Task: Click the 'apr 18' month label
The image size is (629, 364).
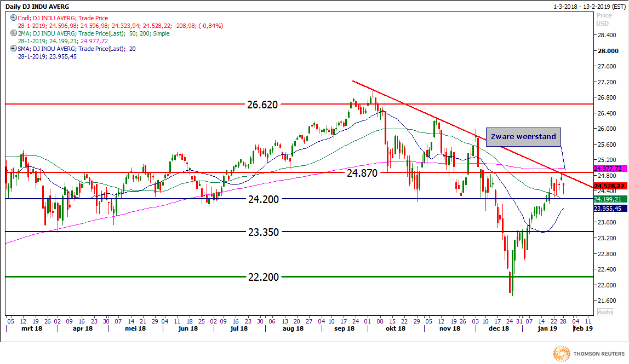Action: (x=83, y=329)
